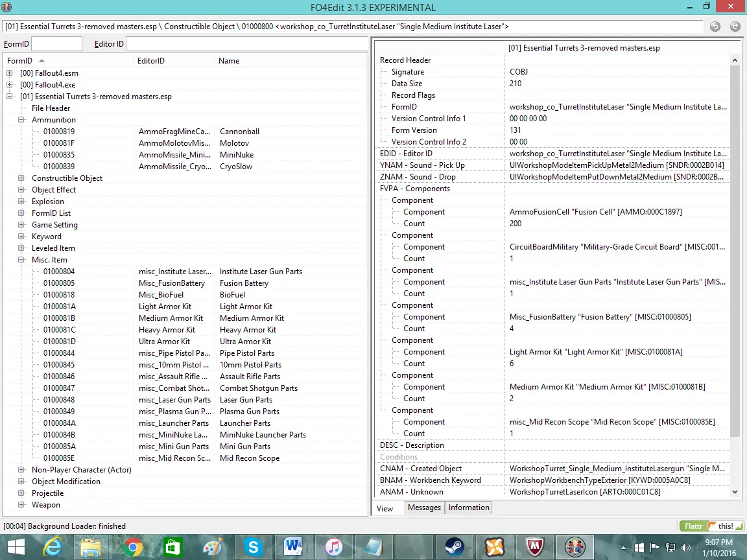Click the record view scrollbar up arrow
Image resolution: width=747 pixels, height=560 pixels.
[735, 60]
